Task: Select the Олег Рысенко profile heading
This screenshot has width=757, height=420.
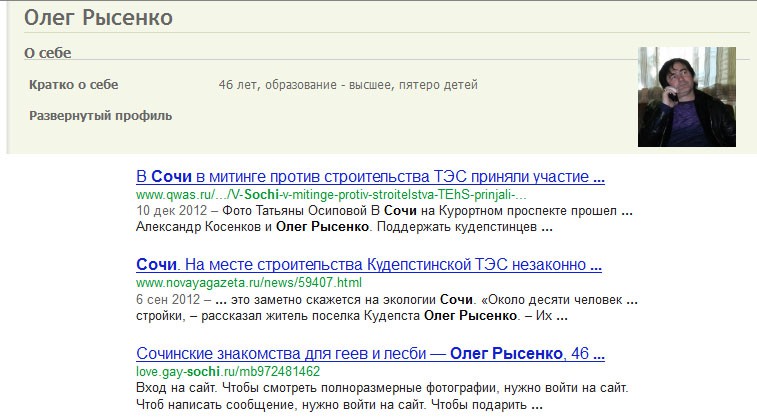Action: click(x=98, y=19)
